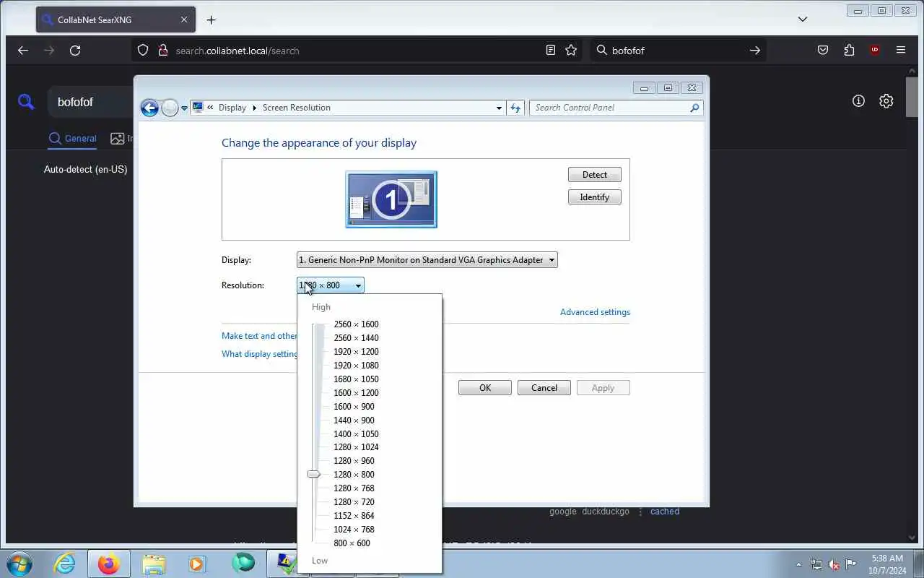Open SearXNG preferences gear icon
This screenshot has width=924, height=578.
[x=886, y=101]
